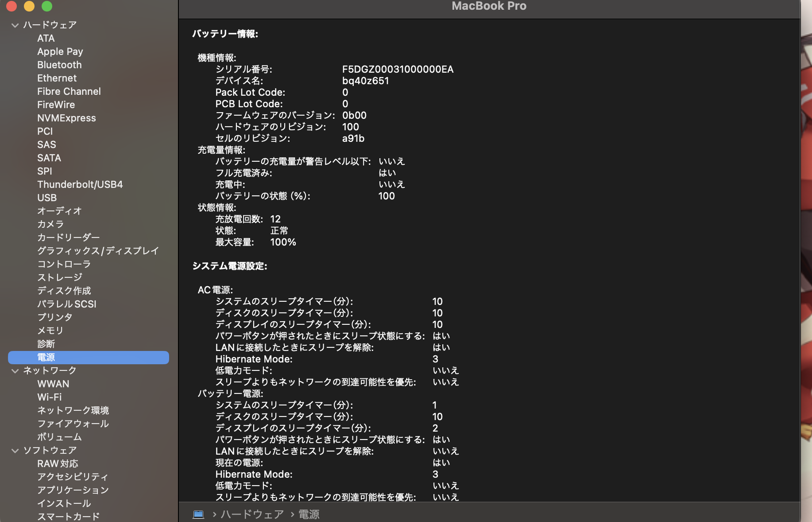Click the システム電源設定 heading

[x=230, y=266]
